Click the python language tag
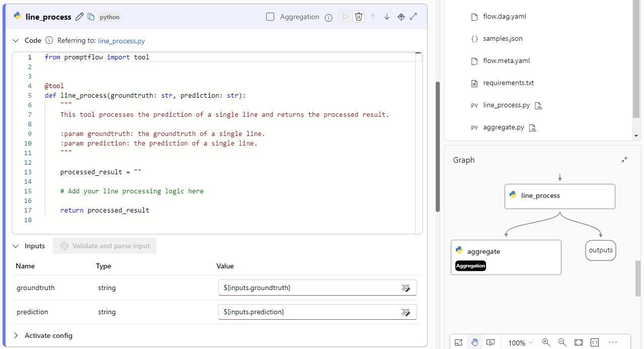 click(110, 17)
